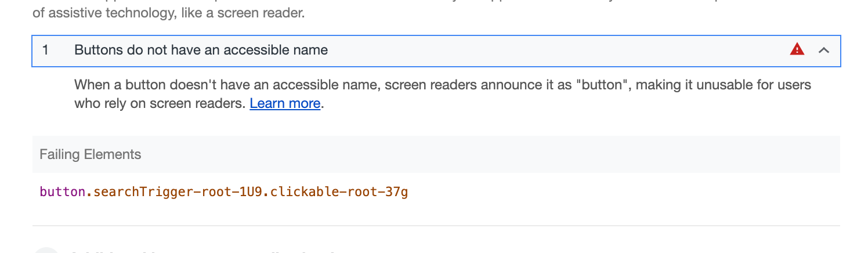The image size is (868, 253).
Task: Click the purple "button" tag name text
Action: tap(62, 191)
